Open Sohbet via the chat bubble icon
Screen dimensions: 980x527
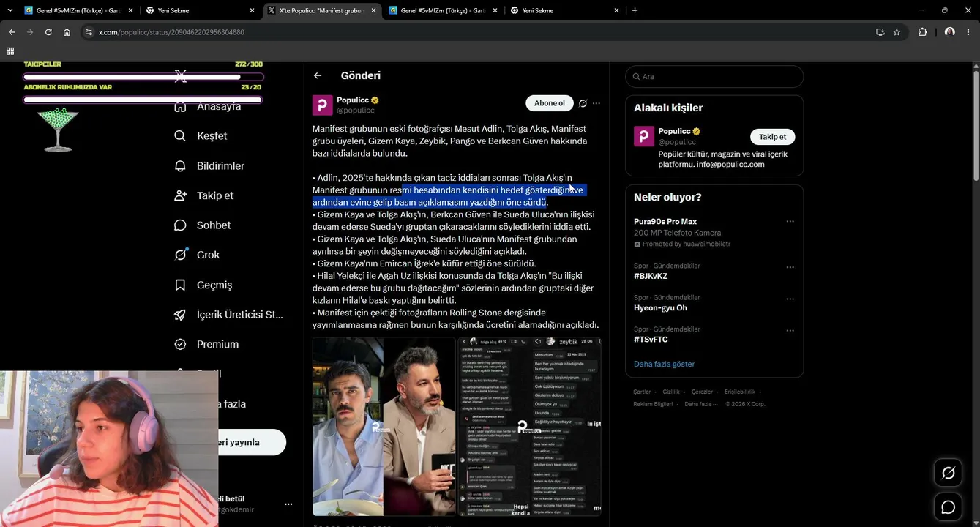pos(180,225)
